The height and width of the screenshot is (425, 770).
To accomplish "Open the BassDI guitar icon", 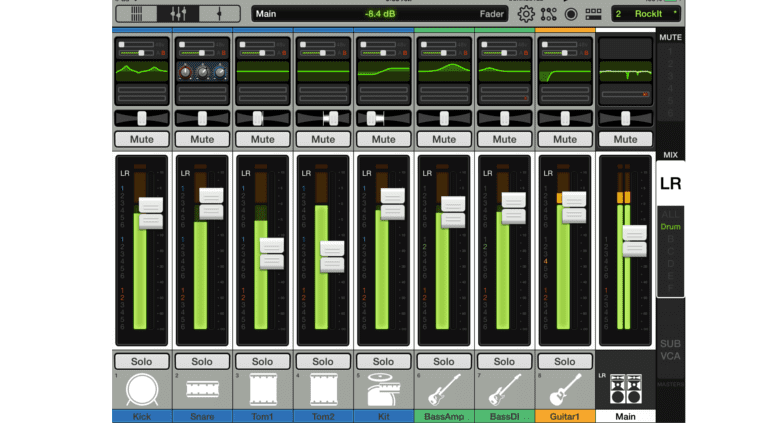I will pyautogui.click(x=504, y=390).
